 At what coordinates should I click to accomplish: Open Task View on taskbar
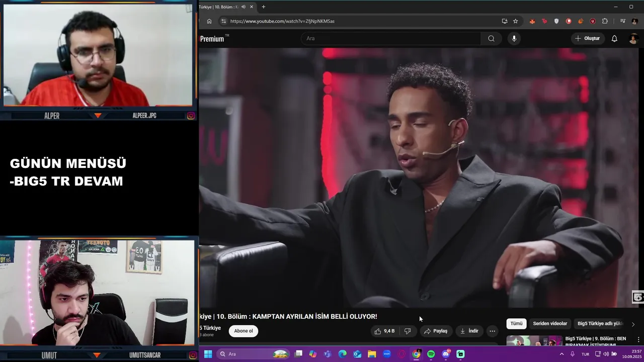click(x=298, y=354)
